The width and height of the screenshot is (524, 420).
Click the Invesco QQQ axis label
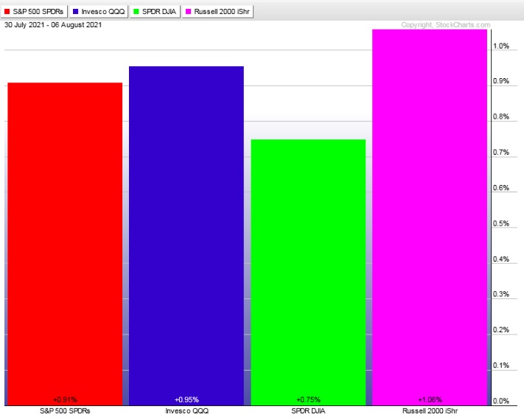(186, 411)
